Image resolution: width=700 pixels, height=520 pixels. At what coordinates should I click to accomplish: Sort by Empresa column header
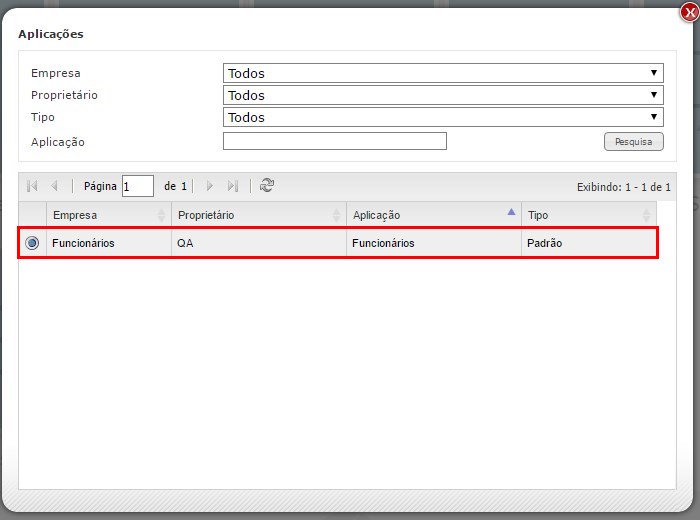(109, 215)
